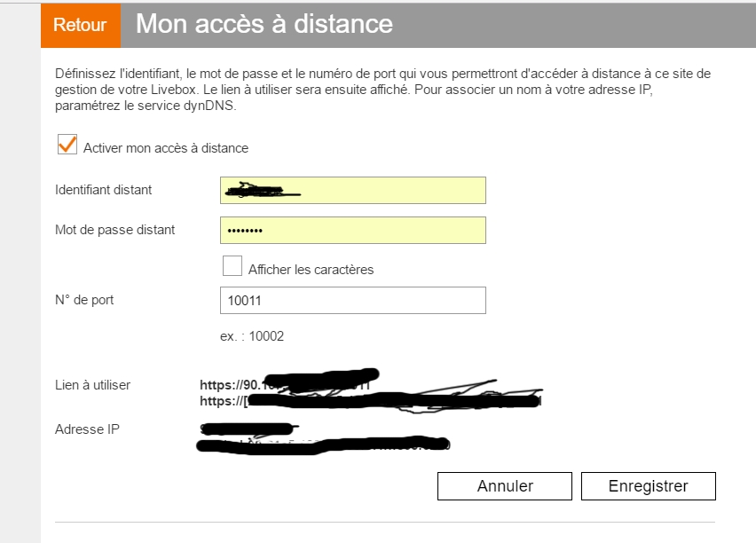Click the Afficher les caractères label text
756x543 pixels.
click(x=311, y=270)
